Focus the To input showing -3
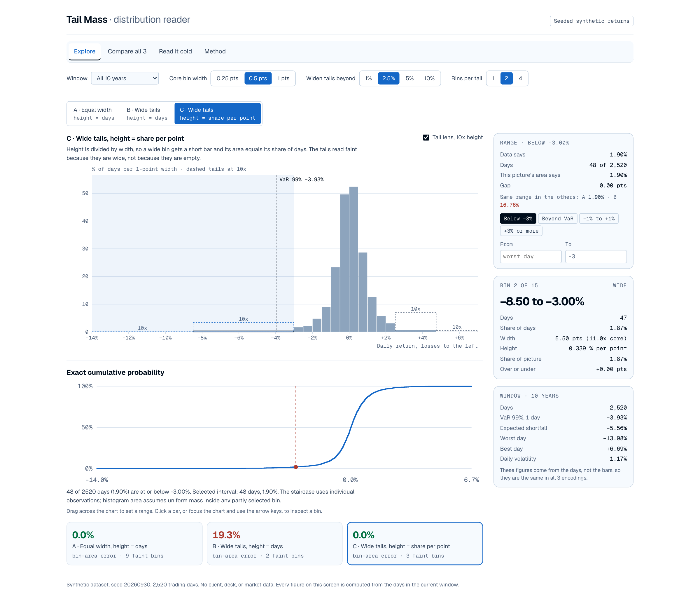 [x=596, y=256]
